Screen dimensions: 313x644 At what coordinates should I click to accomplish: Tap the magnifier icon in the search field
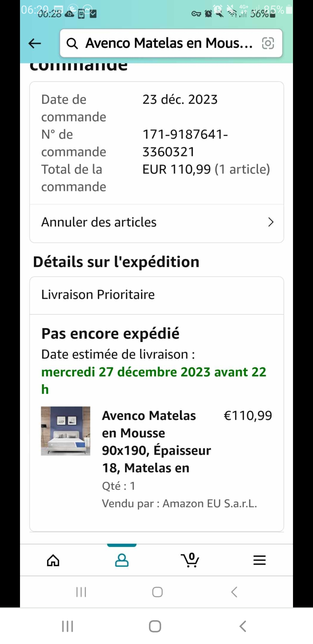coord(72,44)
